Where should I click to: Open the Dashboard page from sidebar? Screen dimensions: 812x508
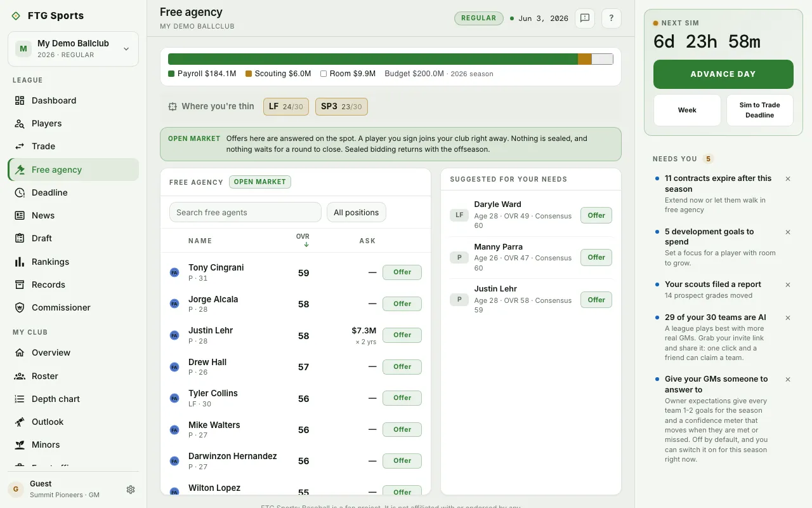point(73,100)
